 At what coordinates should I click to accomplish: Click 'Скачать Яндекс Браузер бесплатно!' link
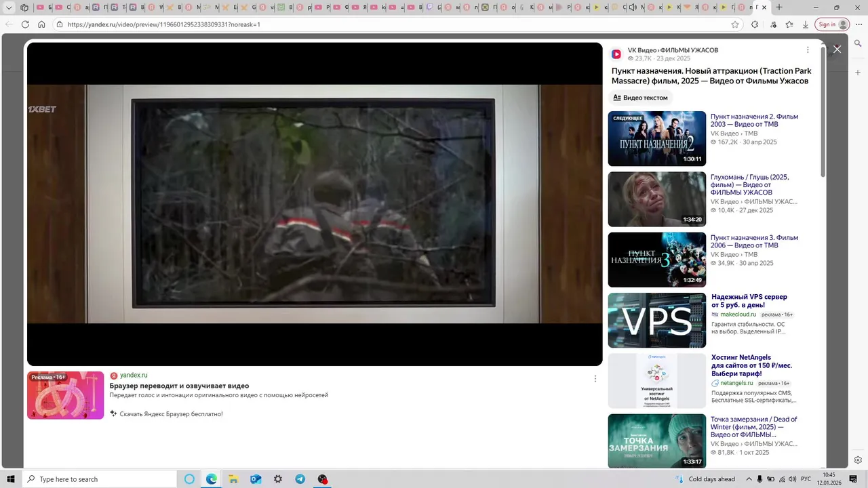click(x=171, y=414)
